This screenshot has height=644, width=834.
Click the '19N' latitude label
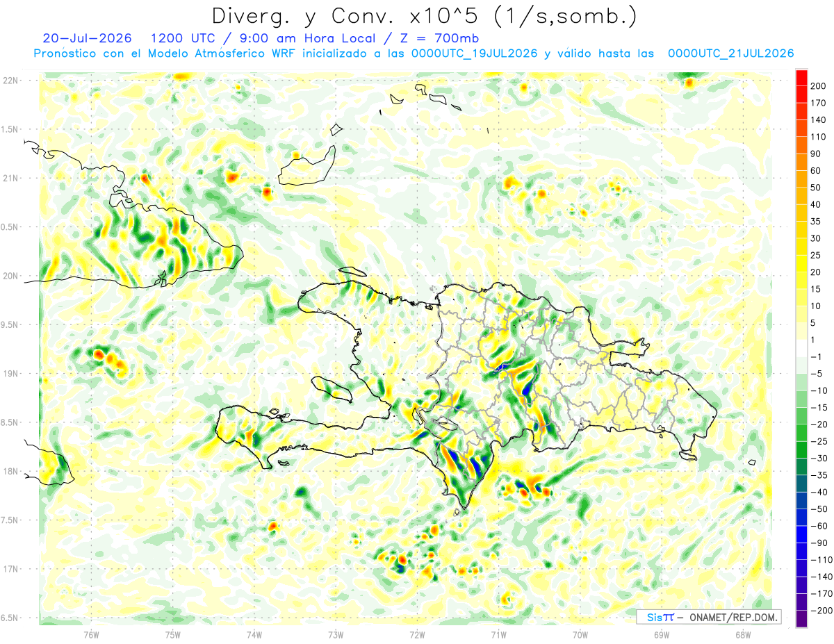pyautogui.click(x=10, y=374)
